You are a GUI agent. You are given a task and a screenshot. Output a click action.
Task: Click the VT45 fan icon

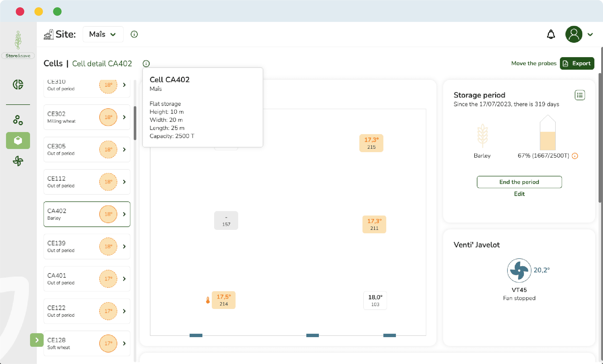pos(519,270)
